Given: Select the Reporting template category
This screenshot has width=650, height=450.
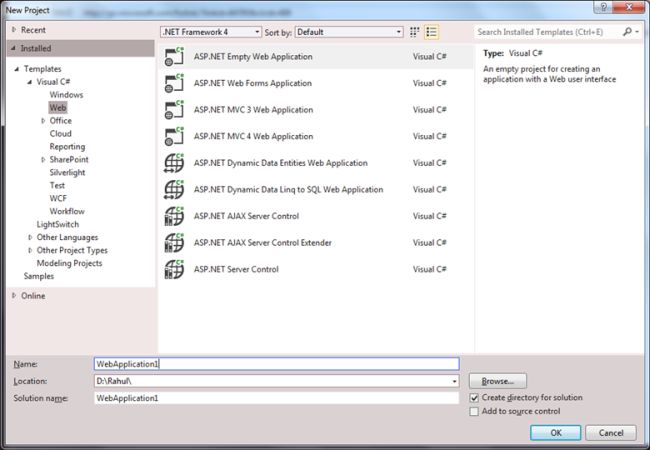Looking at the screenshot, I should click(67, 147).
